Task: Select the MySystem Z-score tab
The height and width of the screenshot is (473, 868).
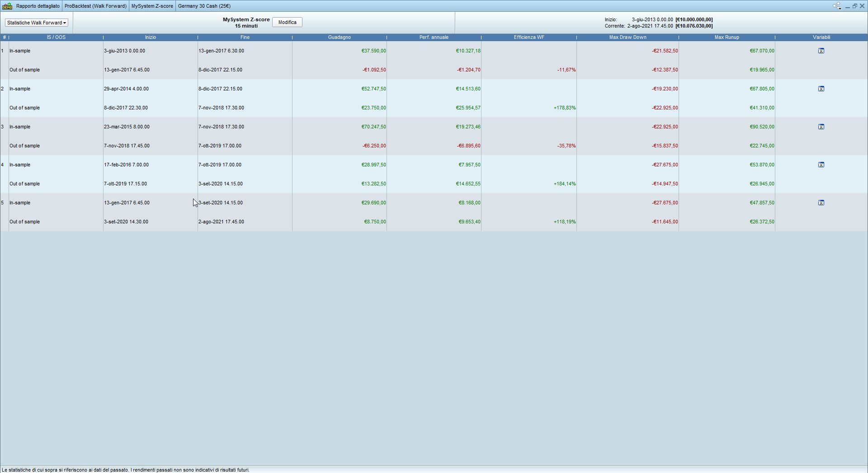Action: (152, 6)
